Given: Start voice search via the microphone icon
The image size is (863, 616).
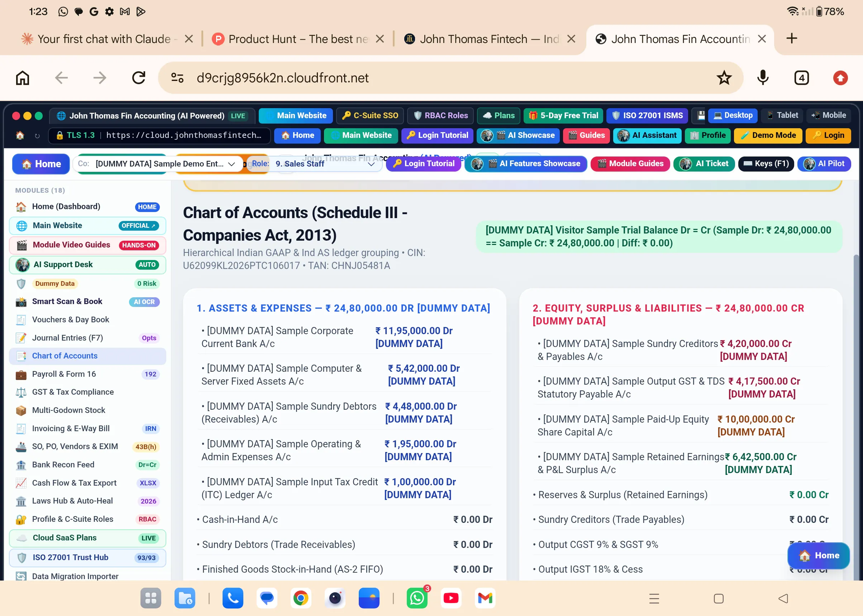Looking at the screenshot, I should (x=763, y=78).
